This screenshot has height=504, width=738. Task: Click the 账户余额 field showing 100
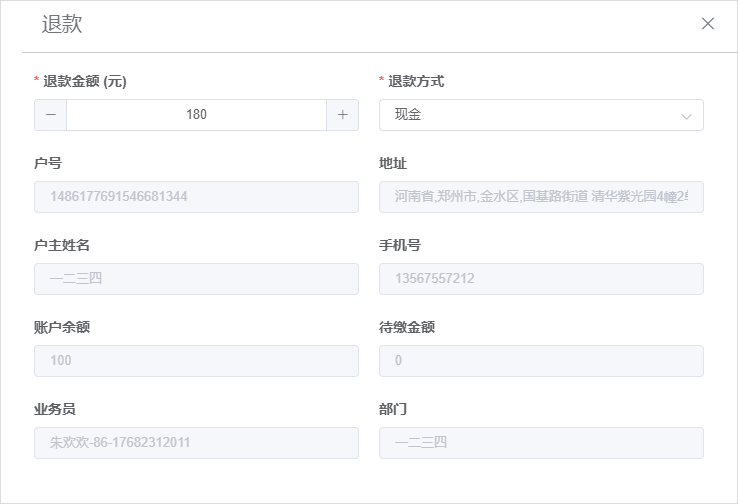(196, 361)
